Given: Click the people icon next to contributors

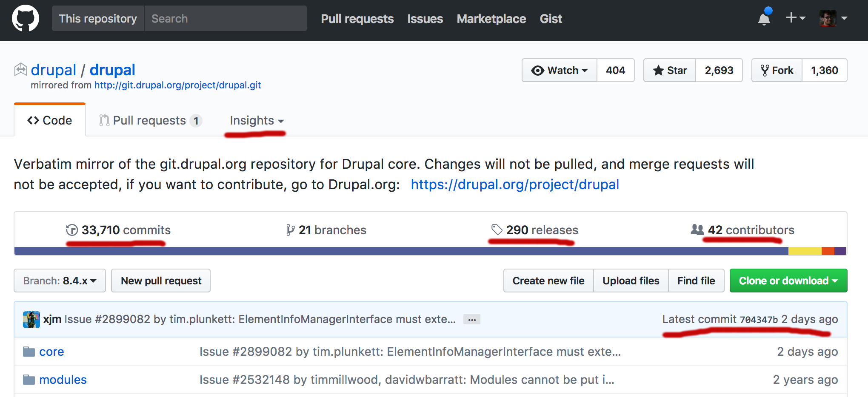Looking at the screenshot, I should (x=697, y=230).
